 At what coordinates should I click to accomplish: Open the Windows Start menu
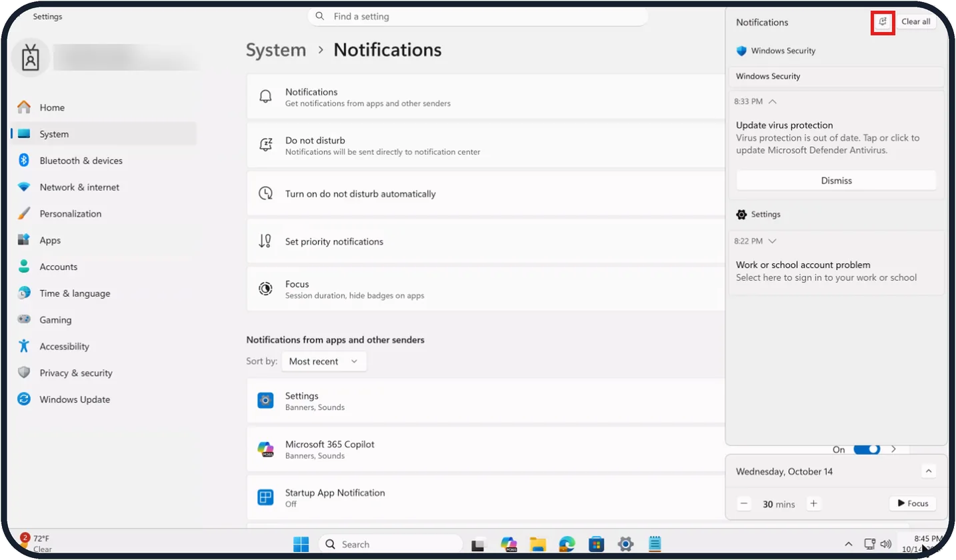301,544
